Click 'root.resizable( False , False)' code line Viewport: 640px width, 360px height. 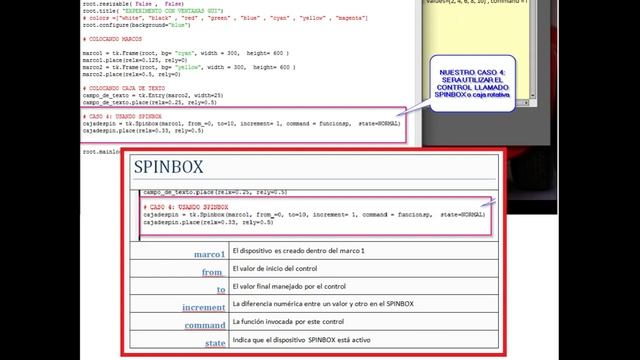[133, 4]
